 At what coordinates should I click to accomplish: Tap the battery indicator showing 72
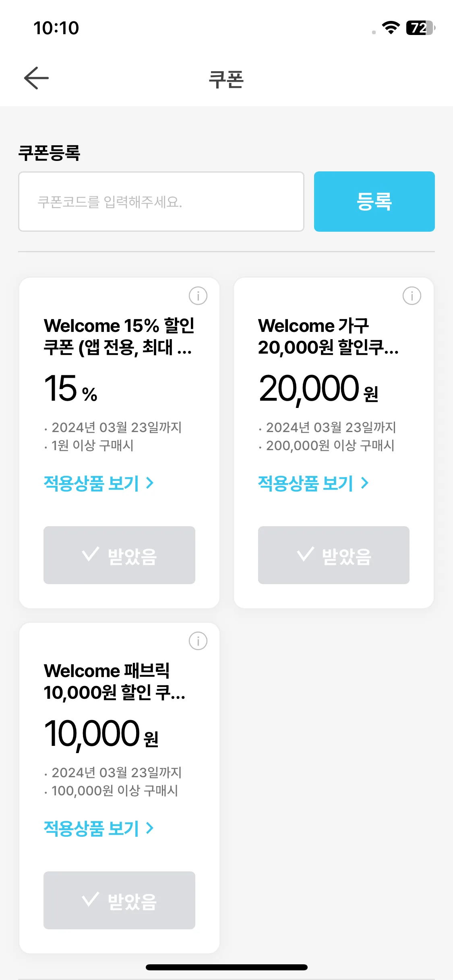pyautogui.click(x=421, y=28)
